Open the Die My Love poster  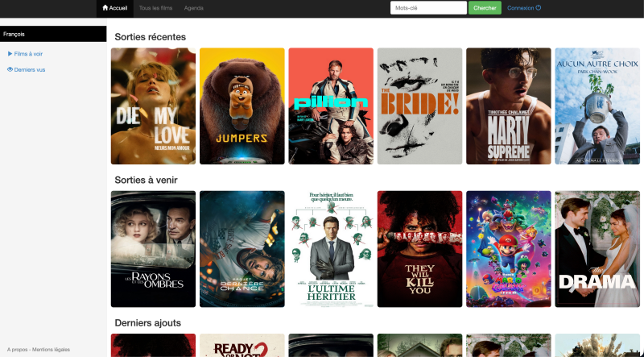(153, 106)
